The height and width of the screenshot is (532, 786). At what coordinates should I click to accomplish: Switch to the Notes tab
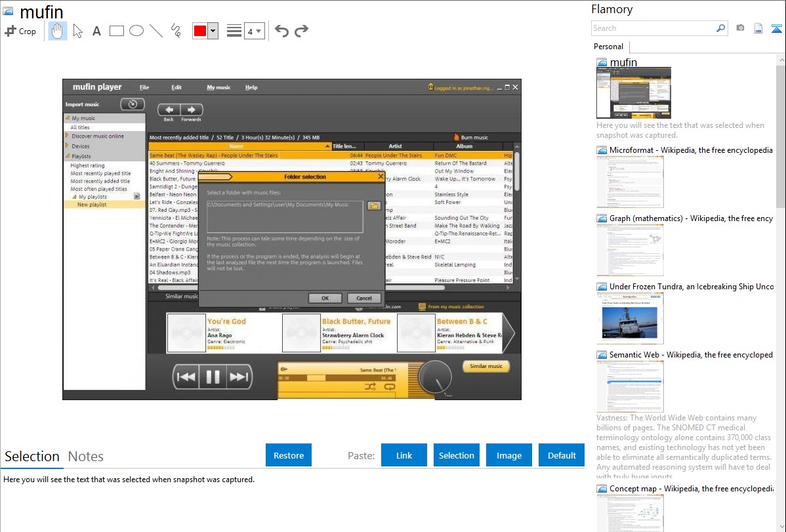(86, 457)
